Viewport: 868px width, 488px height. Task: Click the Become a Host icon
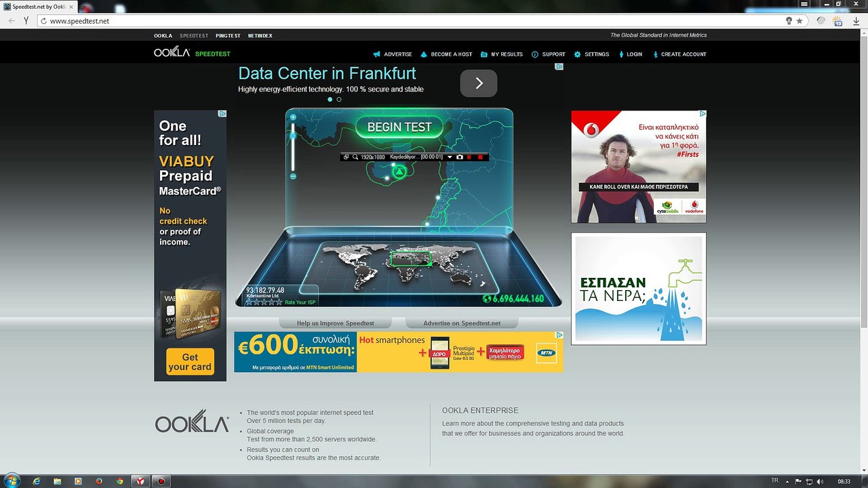pyautogui.click(x=424, y=54)
